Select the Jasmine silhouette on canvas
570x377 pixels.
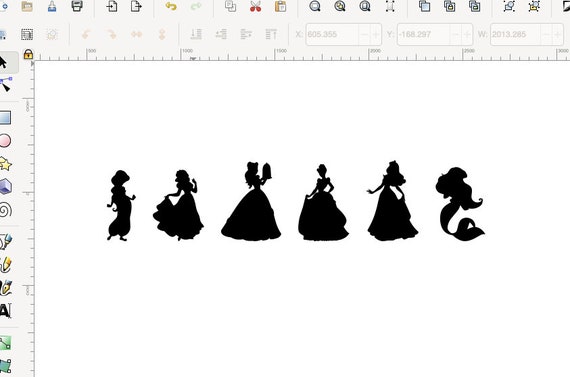(x=121, y=205)
